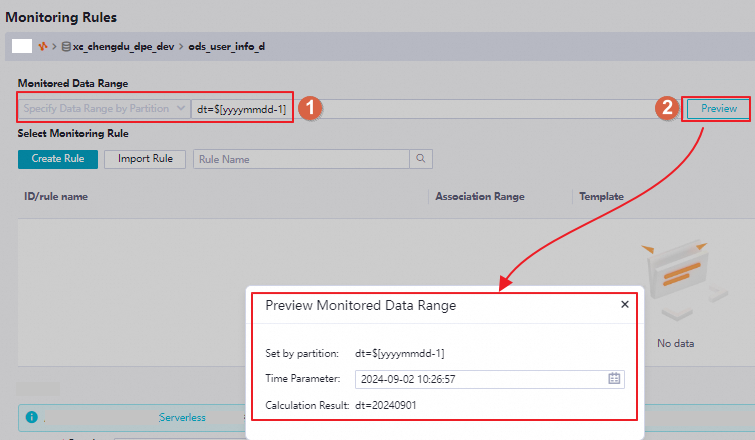Click the rule name search magnifier icon
This screenshot has height=440, width=755.
tap(421, 159)
